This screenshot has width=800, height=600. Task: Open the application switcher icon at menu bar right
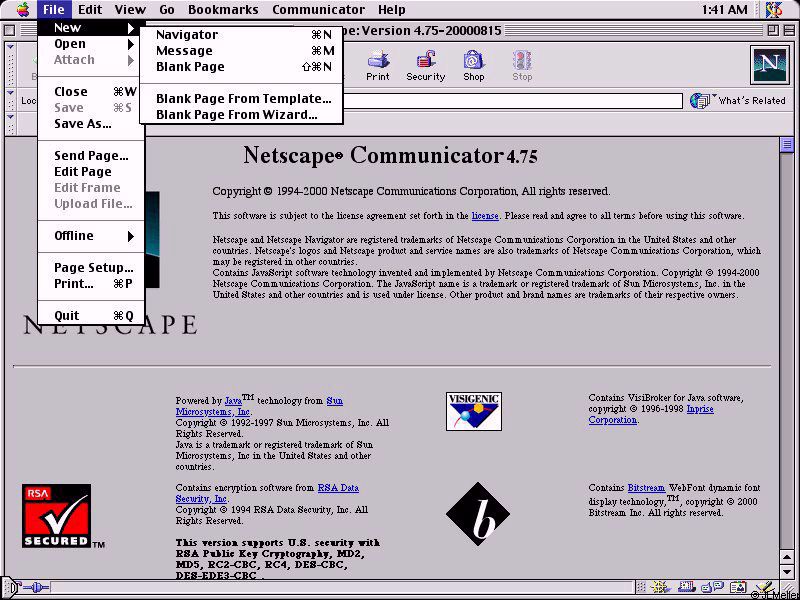[774, 9]
